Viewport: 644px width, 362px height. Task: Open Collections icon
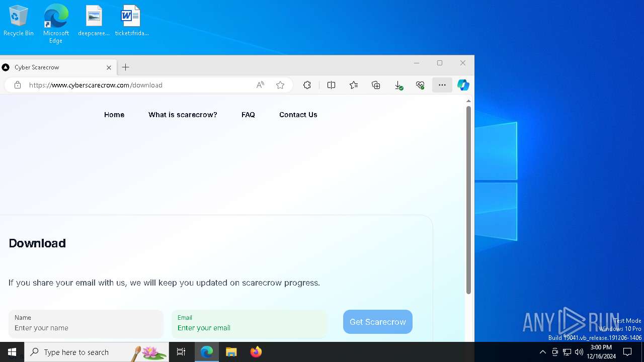376,85
